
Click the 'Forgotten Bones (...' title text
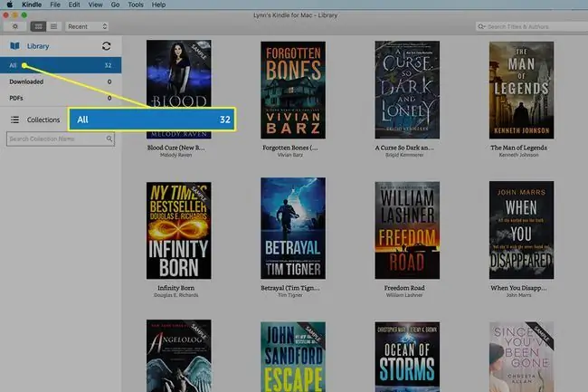[289, 148]
